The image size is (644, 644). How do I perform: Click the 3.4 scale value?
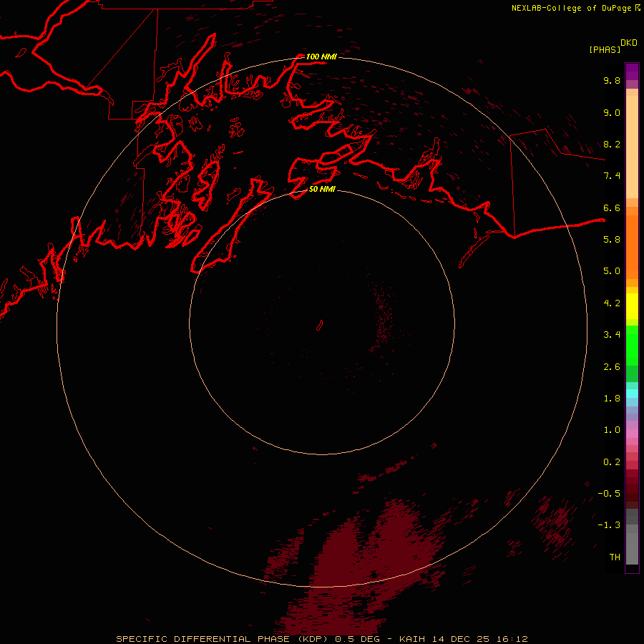(x=612, y=335)
